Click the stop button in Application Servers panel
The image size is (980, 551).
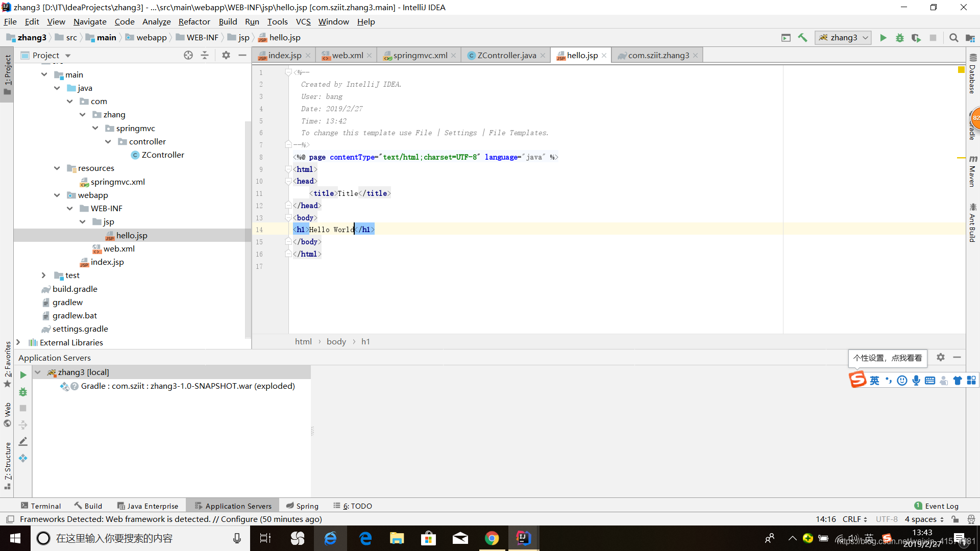point(23,408)
